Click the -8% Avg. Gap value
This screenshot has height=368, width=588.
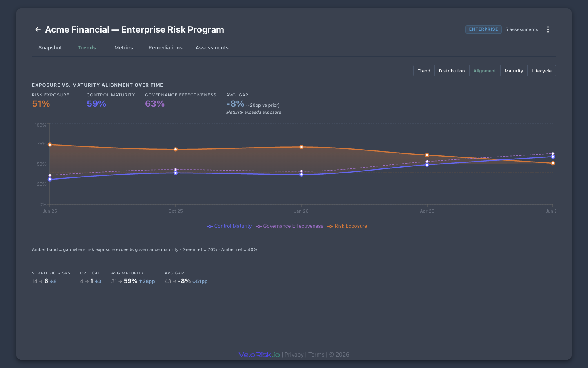click(x=235, y=104)
